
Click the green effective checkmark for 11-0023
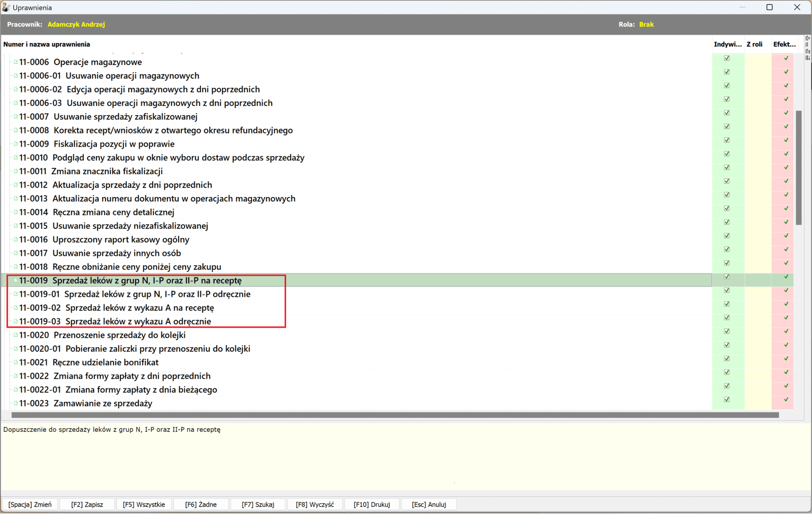(x=786, y=399)
